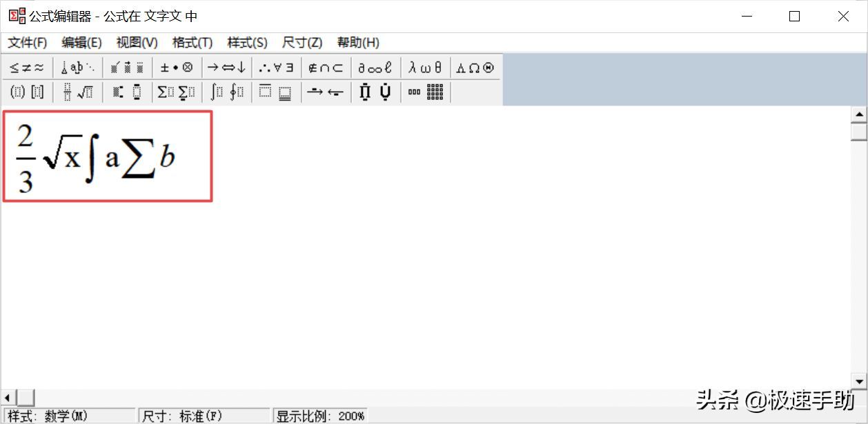Click the horizontal scrollbar thumb
Screen dimensions: 868x424
coord(25,398)
